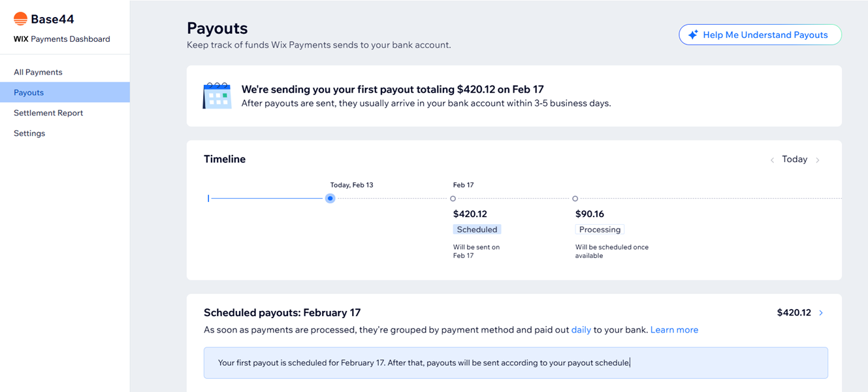Click the Base44 logo icon
The image size is (868, 392).
[x=21, y=18]
